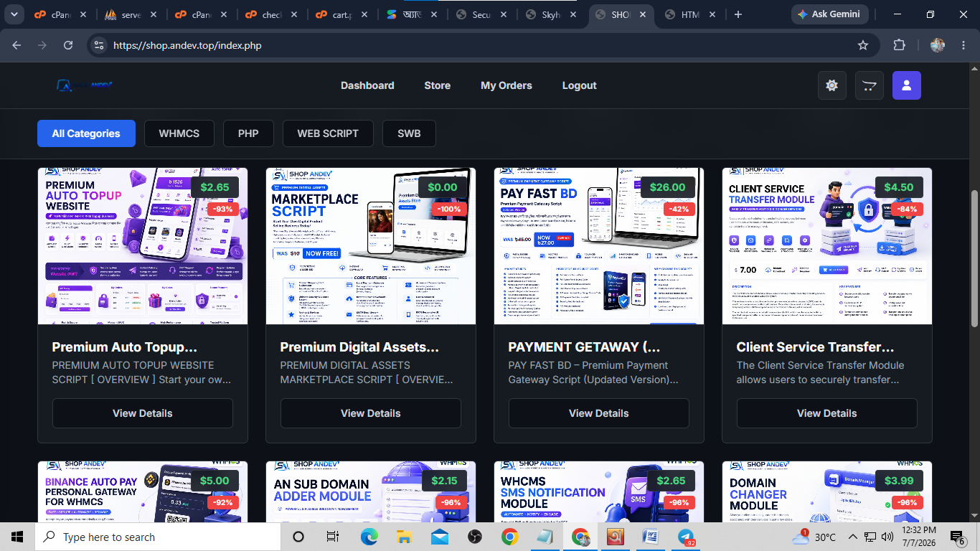The image size is (980, 551).
Task: Open the Chrome profile avatar
Action: pos(938,45)
